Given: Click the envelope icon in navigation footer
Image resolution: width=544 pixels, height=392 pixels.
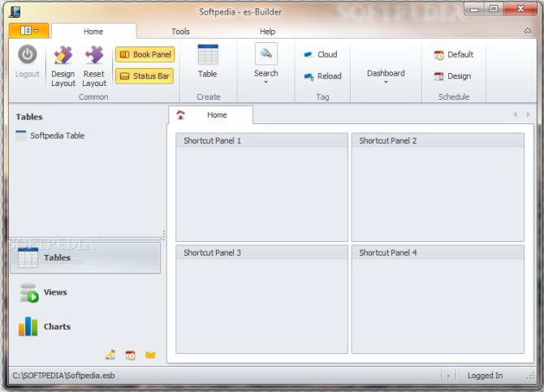Looking at the screenshot, I should click(x=150, y=355).
